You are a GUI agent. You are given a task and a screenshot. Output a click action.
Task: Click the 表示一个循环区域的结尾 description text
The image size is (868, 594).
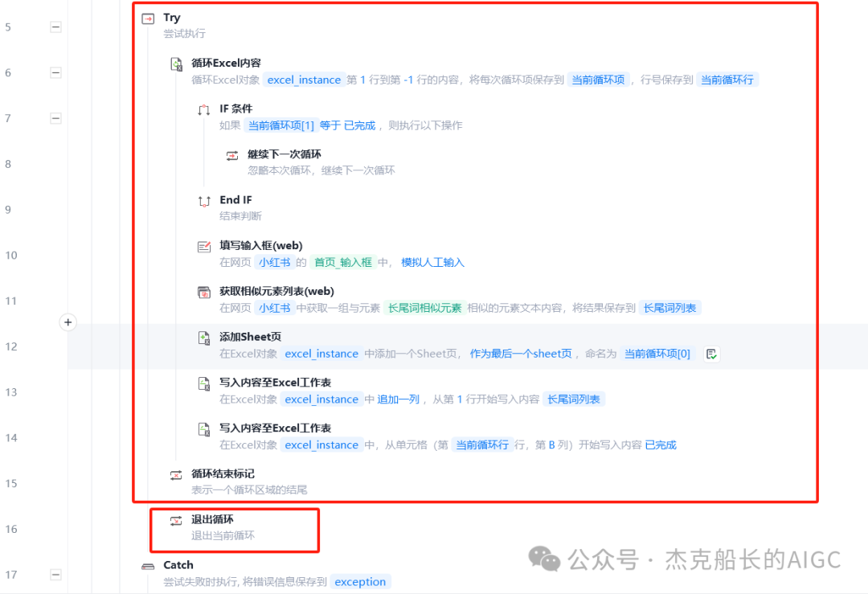click(x=249, y=490)
